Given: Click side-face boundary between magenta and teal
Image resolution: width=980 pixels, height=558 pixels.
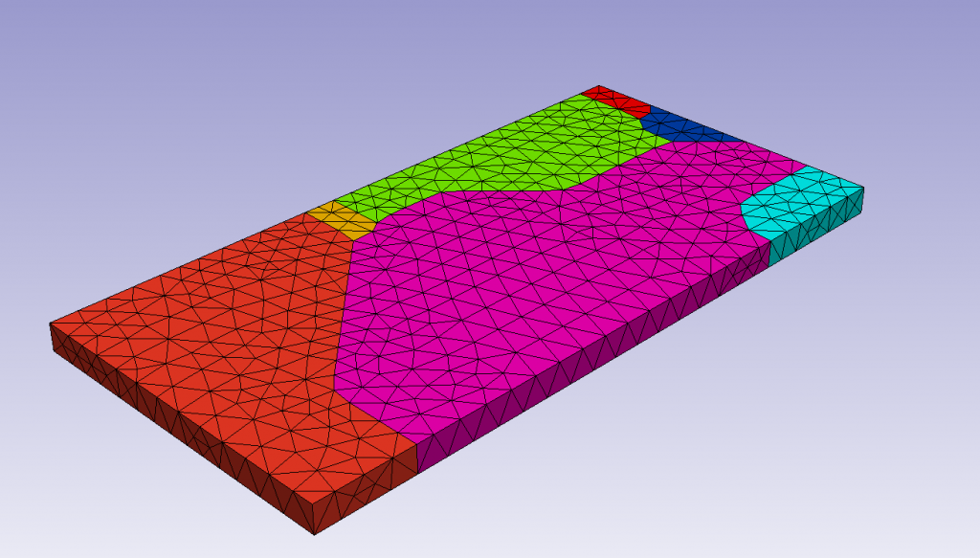Looking at the screenshot, I should pyautogui.click(x=770, y=254).
